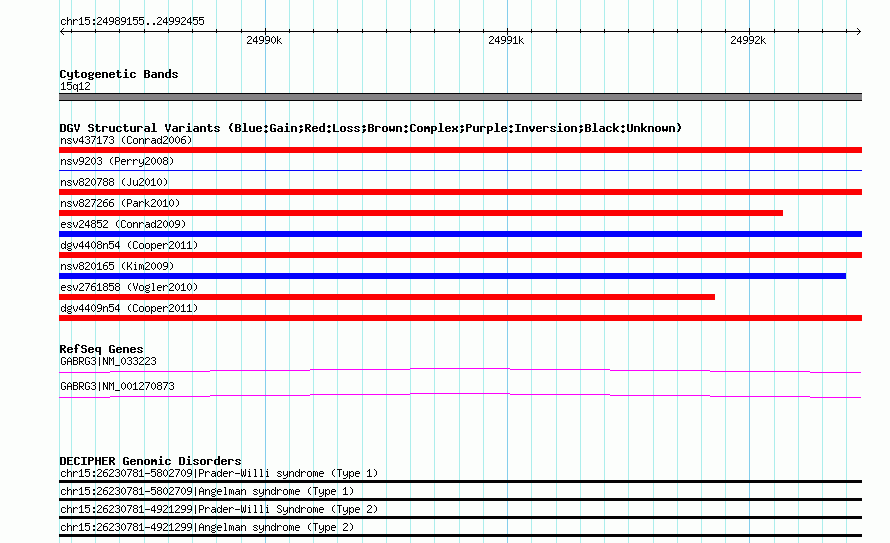Open nsv820165 (Kim2009) variant label
Screen dimensions: 890x543
tap(117, 266)
